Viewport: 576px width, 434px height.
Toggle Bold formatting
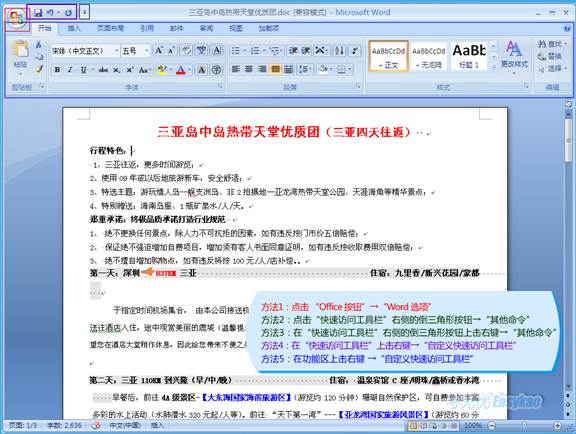[x=57, y=69]
